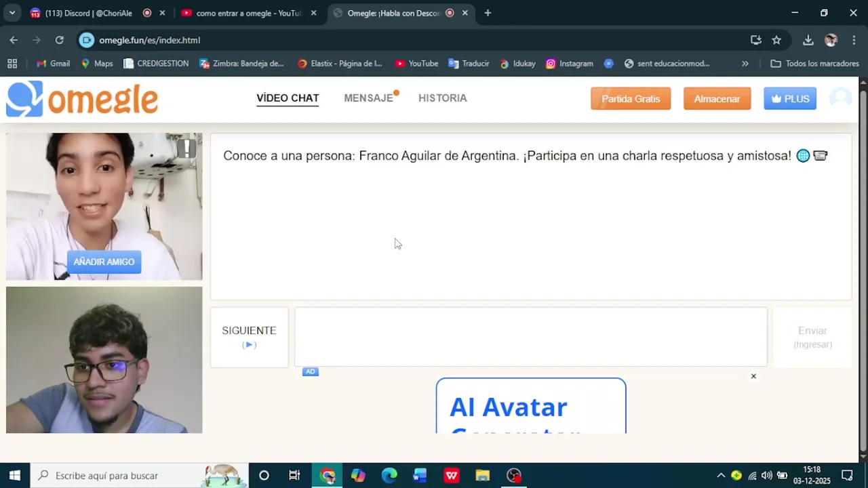Image resolution: width=868 pixels, height=488 pixels.
Task: Click the stranger's video thumbnail
Action: [104, 206]
